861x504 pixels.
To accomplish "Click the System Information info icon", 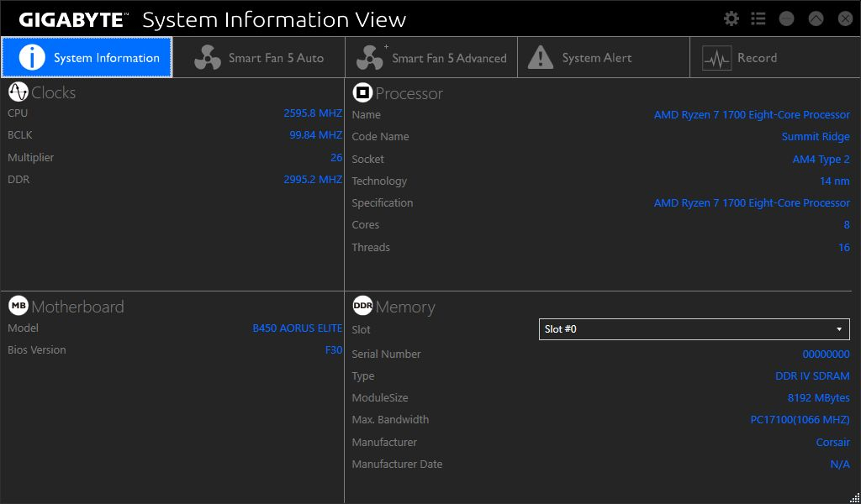I will click(x=32, y=57).
